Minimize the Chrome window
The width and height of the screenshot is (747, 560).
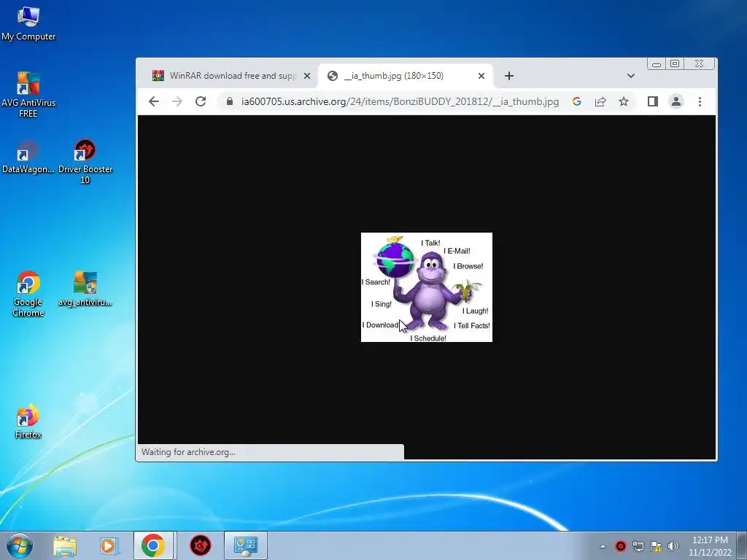pos(657,64)
